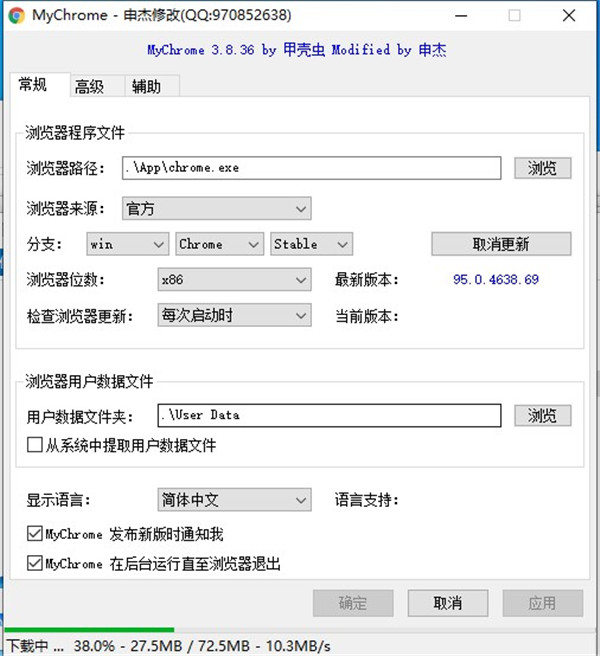Click the MyChrome icon in title bar
Screen dimensions: 600x656
coord(16,15)
